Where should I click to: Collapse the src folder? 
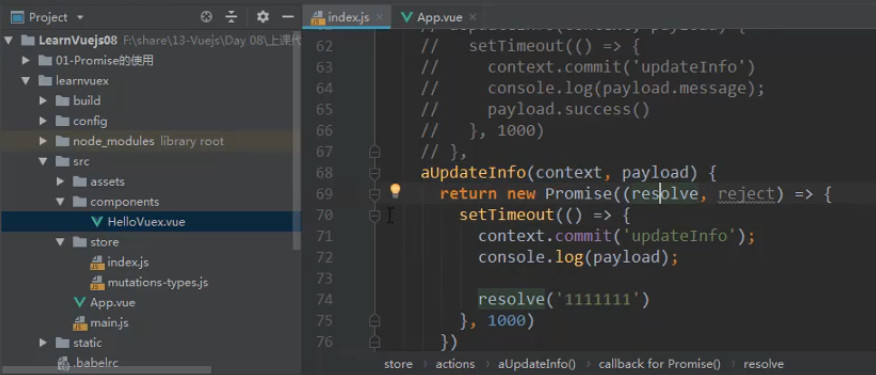pyautogui.click(x=42, y=162)
